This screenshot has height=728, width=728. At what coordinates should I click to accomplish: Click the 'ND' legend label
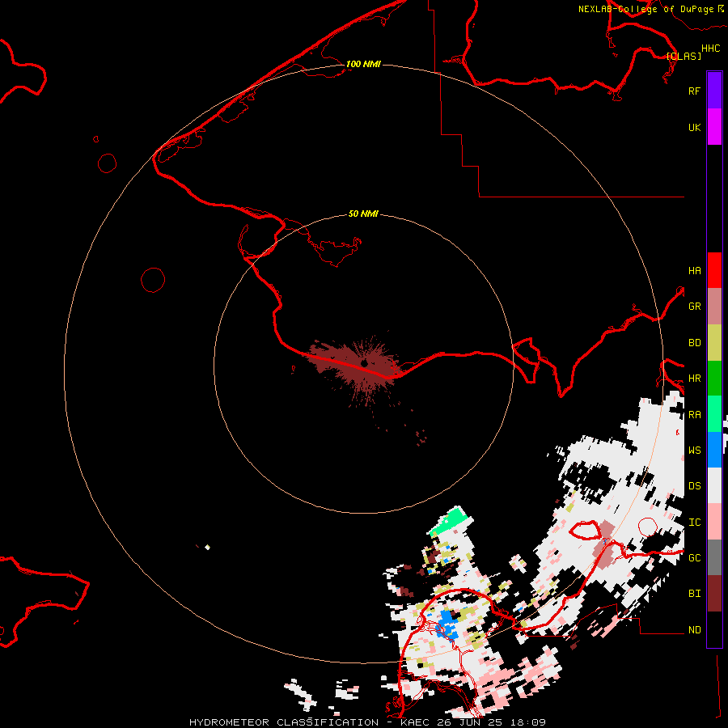[x=694, y=630]
